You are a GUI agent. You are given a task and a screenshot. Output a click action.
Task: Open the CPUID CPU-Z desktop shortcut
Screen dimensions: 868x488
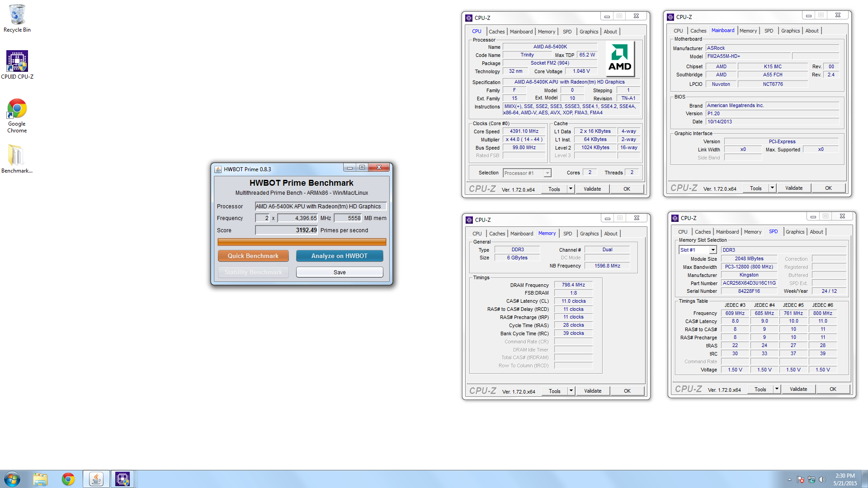(17, 65)
